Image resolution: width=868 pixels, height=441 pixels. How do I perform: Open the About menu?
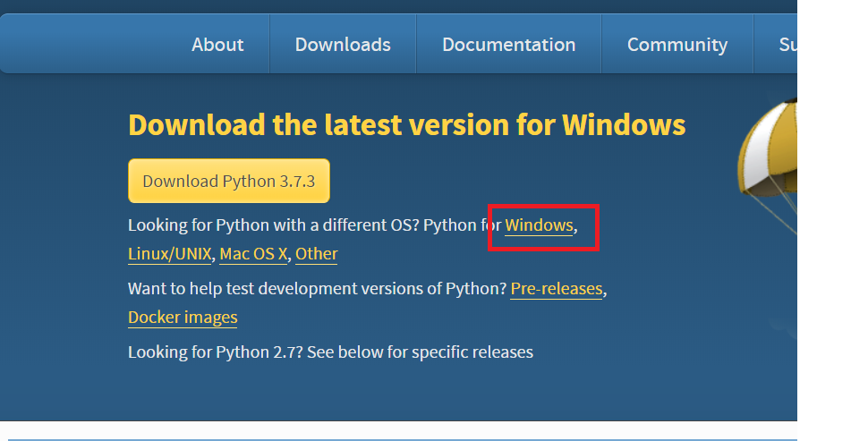click(x=217, y=44)
